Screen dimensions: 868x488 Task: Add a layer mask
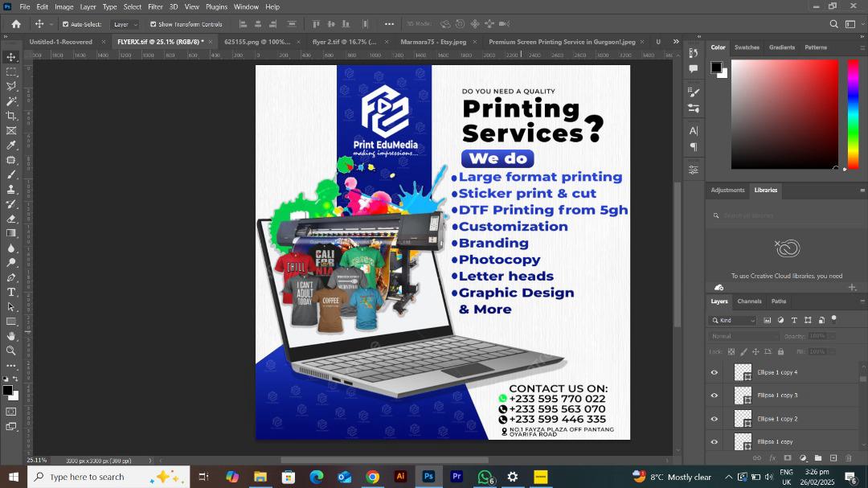click(788, 458)
